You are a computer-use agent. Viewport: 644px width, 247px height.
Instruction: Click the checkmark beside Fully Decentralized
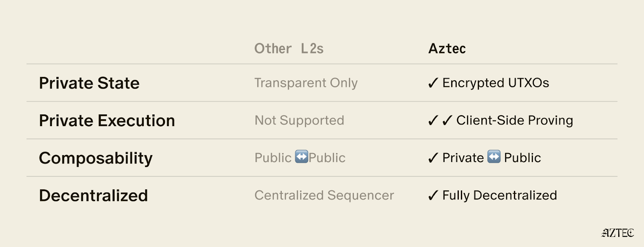[x=433, y=195]
